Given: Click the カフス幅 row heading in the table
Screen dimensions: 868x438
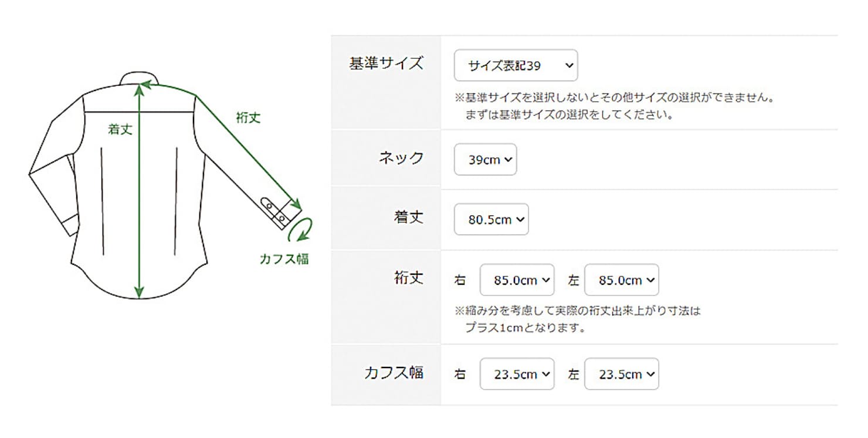Looking at the screenshot, I should (x=393, y=373).
